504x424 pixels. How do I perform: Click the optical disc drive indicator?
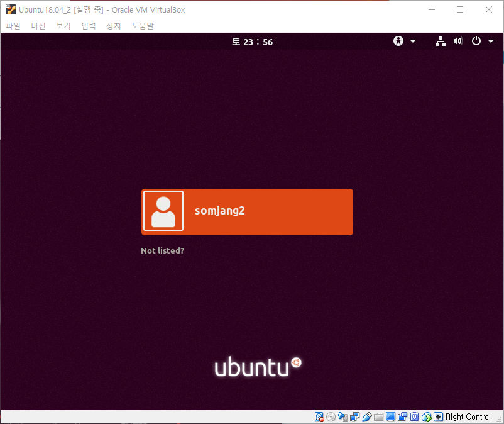[x=331, y=417]
